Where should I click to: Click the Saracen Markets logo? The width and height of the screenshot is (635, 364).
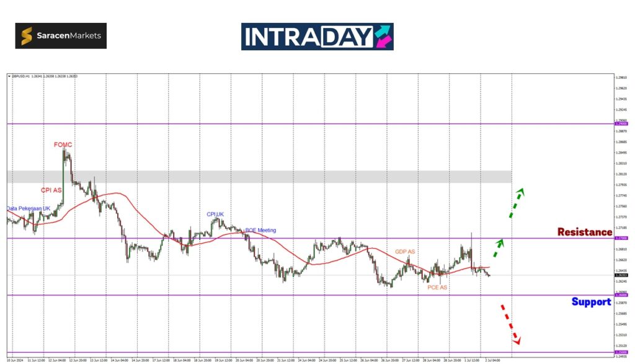coord(61,36)
